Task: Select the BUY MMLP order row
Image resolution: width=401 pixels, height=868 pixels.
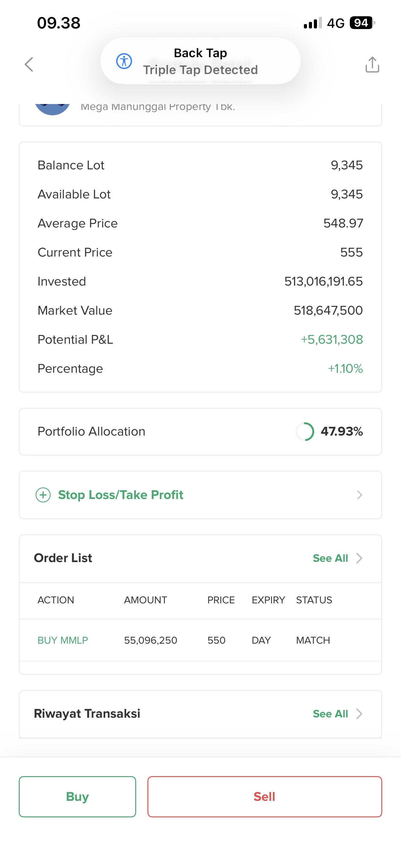Action: click(x=200, y=640)
